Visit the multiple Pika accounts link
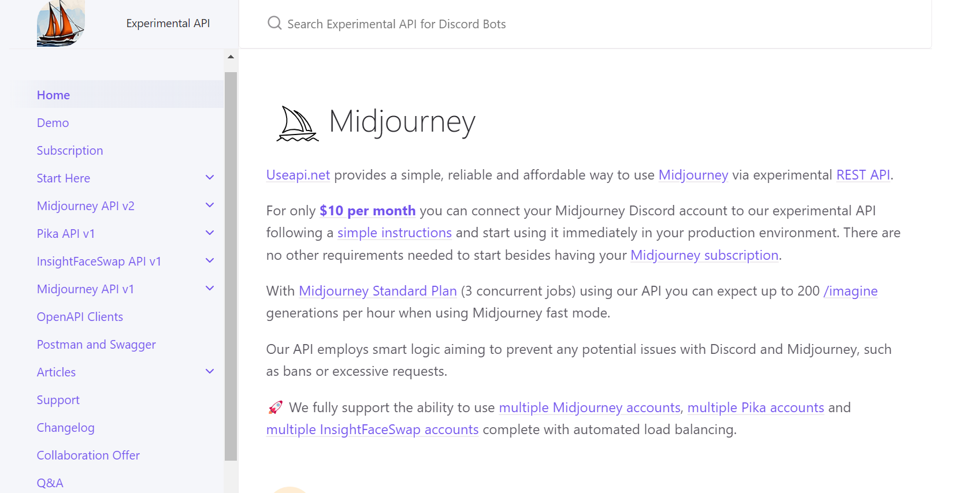 756,408
